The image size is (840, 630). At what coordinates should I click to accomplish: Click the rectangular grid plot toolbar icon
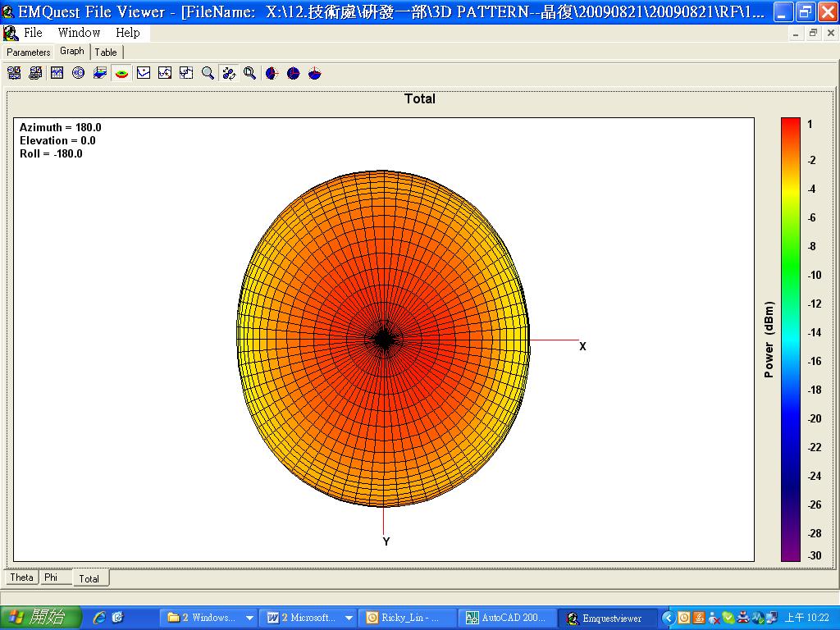pyautogui.click(x=57, y=73)
